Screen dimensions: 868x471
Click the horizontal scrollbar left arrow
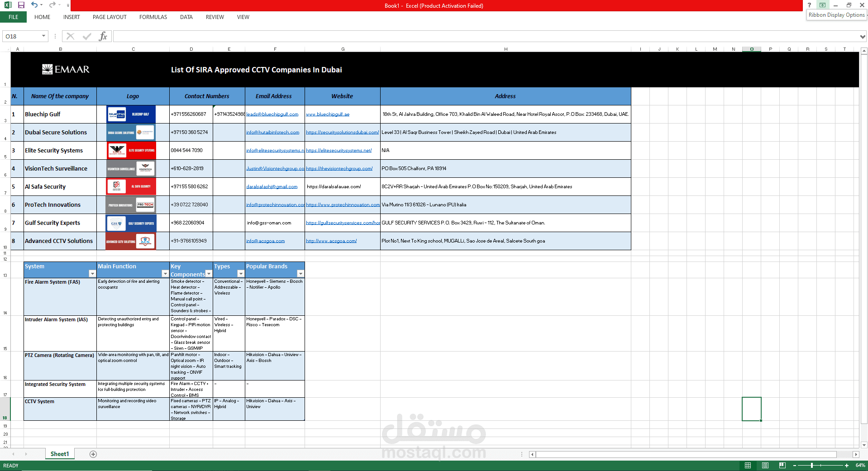click(532, 454)
